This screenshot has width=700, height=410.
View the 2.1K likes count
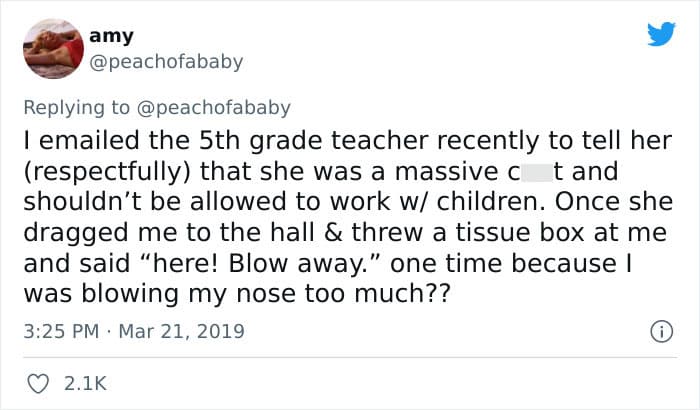coord(85,384)
